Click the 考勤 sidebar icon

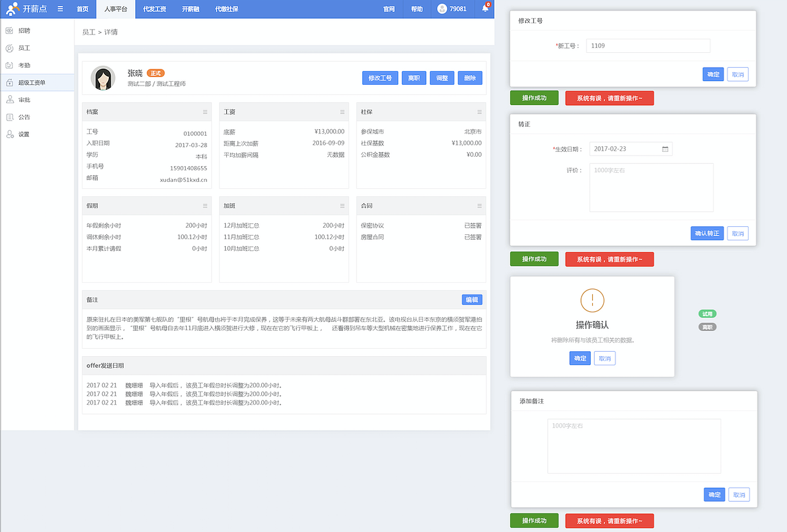(9, 65)
